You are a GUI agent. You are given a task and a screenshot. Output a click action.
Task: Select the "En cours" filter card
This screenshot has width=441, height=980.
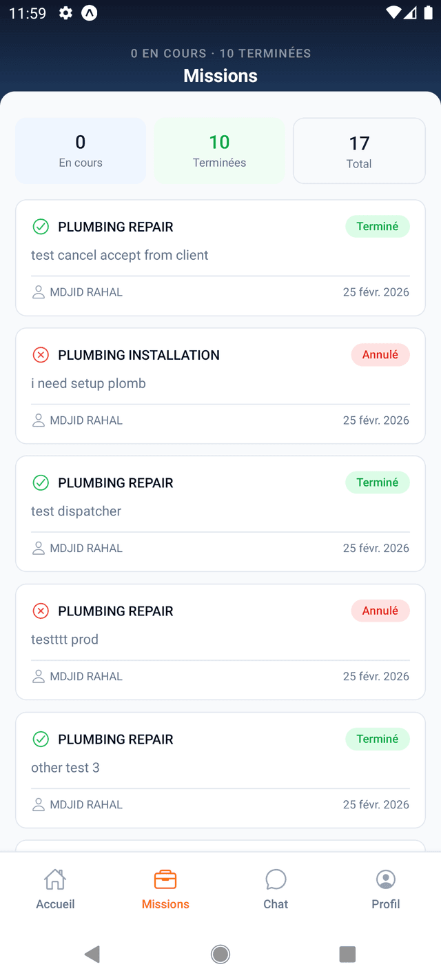(x=81, y=151)
